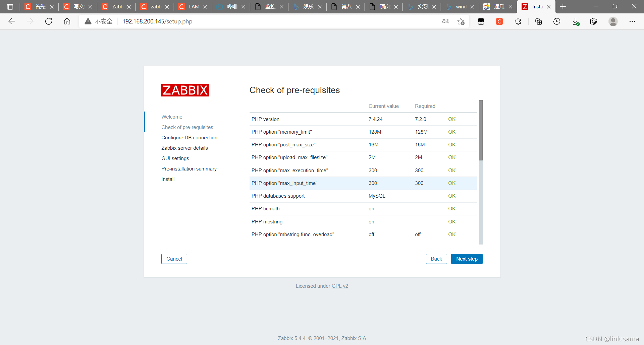Click the Next step button
This screenshot has width=644, height=345.
coord(467,259)
